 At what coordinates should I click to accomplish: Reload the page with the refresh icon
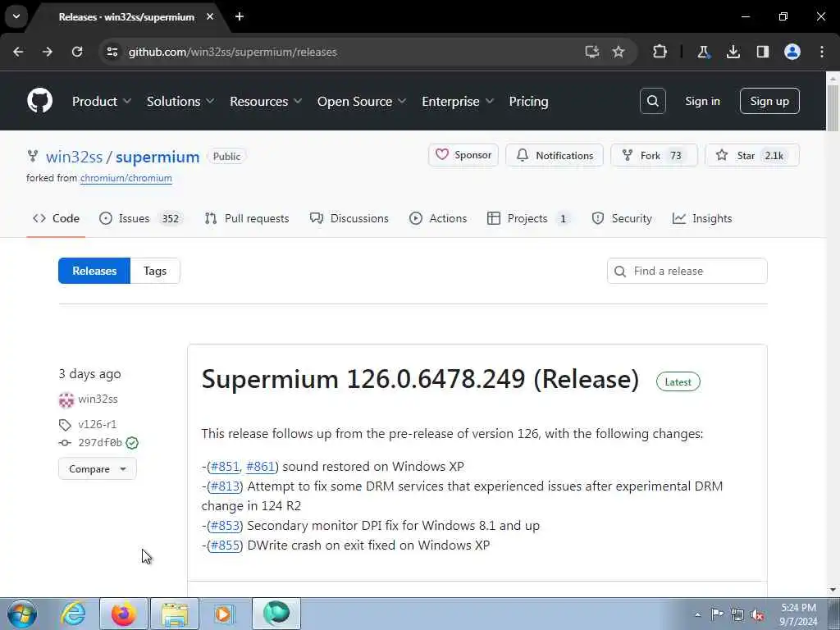pos(77,52)
